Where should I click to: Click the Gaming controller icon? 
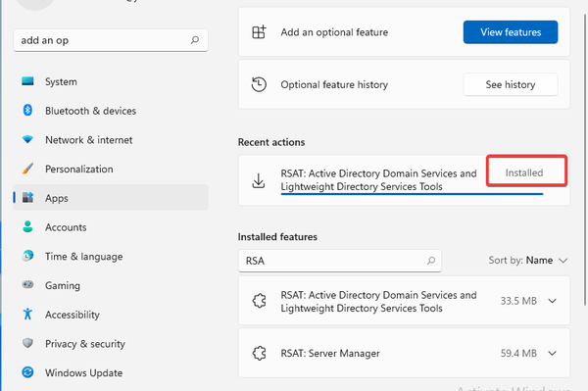[27, 285]
